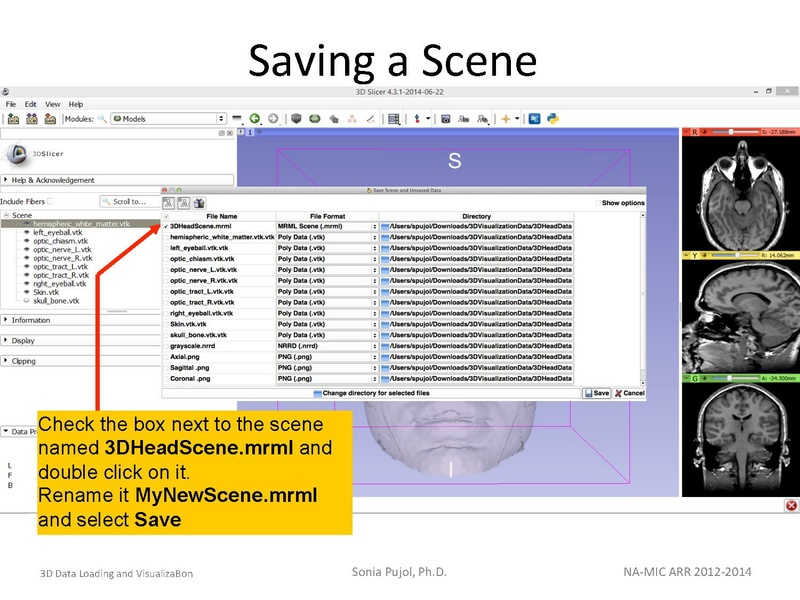The image size is (800, 600).
Task: Click the Save dialog vertical scrollbar
Action: point(643,299)
